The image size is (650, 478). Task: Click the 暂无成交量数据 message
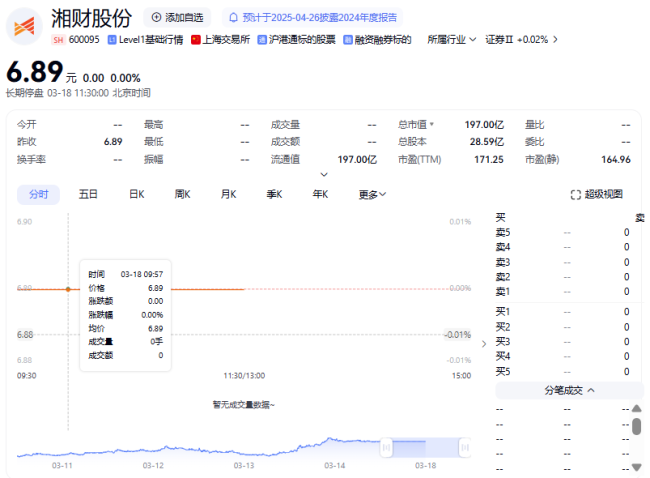(244, 405)
